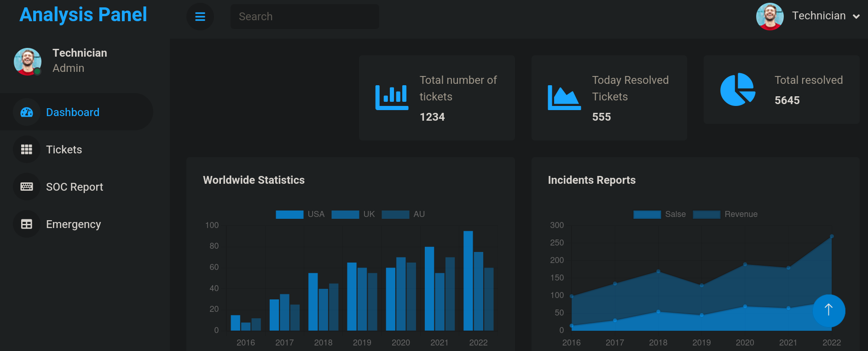Screen dimensions: 868x351
Task: Click the top-right Technician profile avatar
Action: (770, 17)
